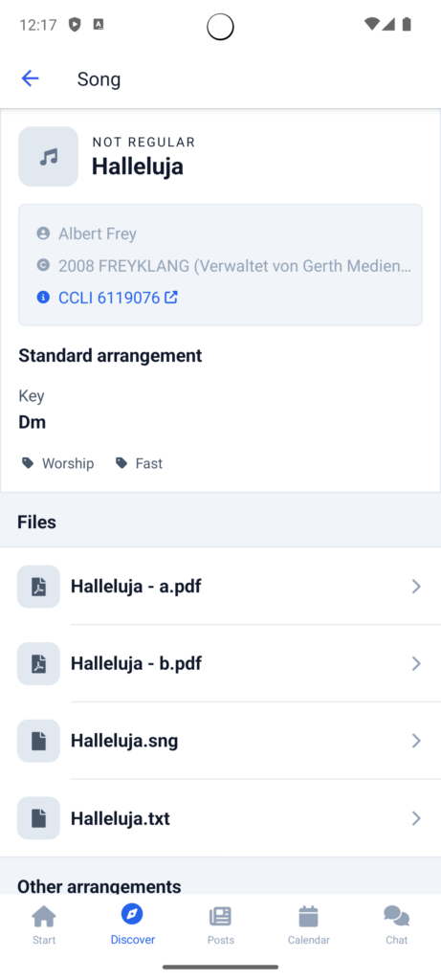
Task: Open chevron for Halleluja - a.pdf
Action: (416, 587)
